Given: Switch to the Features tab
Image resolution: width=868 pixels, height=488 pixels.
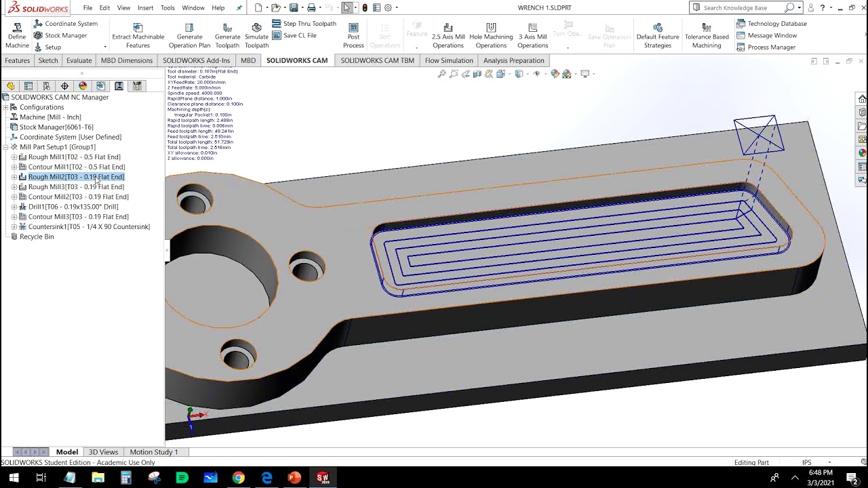Looking at the screenshot, I should (x=17, y=60).
